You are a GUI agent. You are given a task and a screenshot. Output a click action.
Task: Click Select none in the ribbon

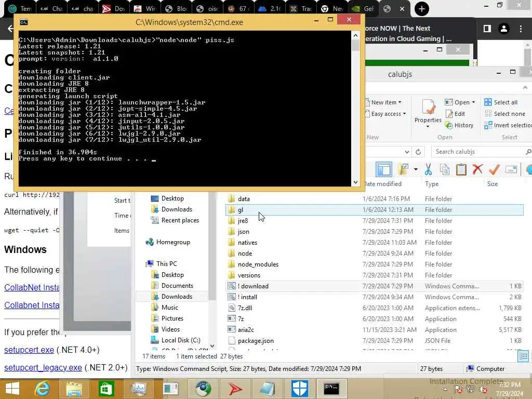pos(504,114)
